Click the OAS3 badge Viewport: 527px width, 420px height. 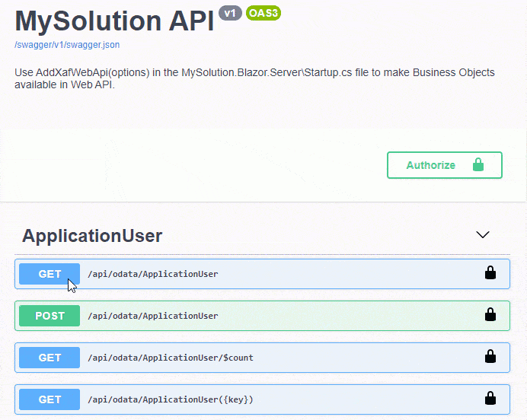point(263,13)
